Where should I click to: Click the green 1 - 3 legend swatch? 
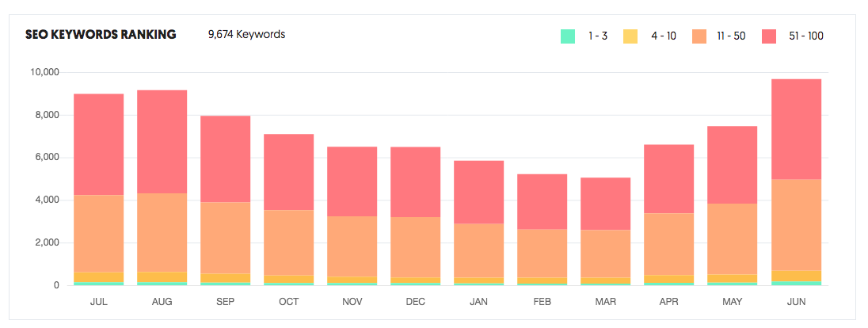click(568, 36)
